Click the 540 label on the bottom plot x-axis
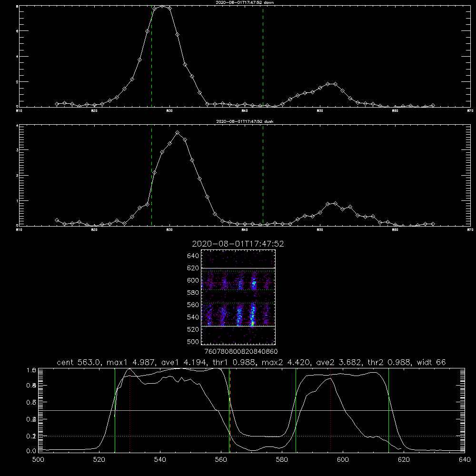 [160, 460]
